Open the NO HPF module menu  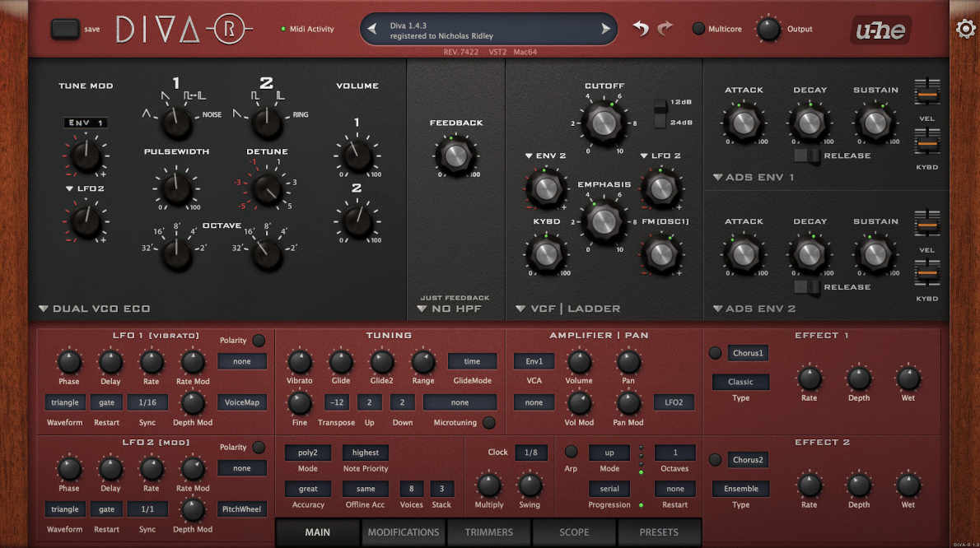[x=450, y=309]
